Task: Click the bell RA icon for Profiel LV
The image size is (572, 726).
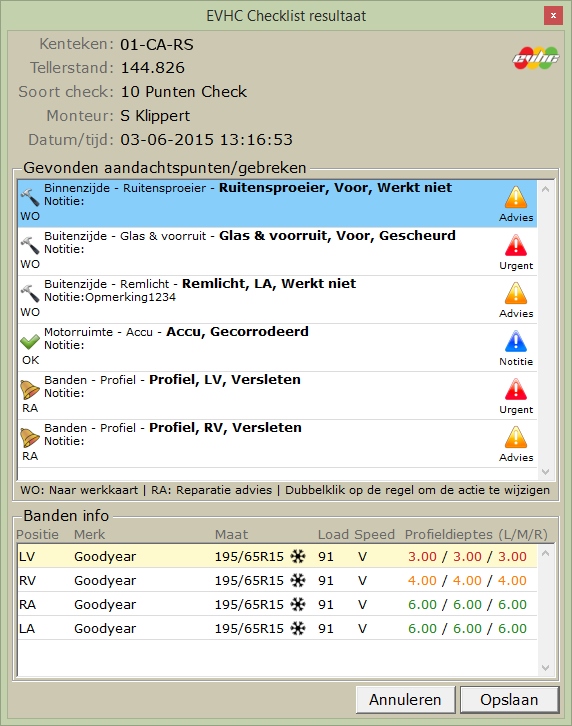Action: tap(30, 390)
